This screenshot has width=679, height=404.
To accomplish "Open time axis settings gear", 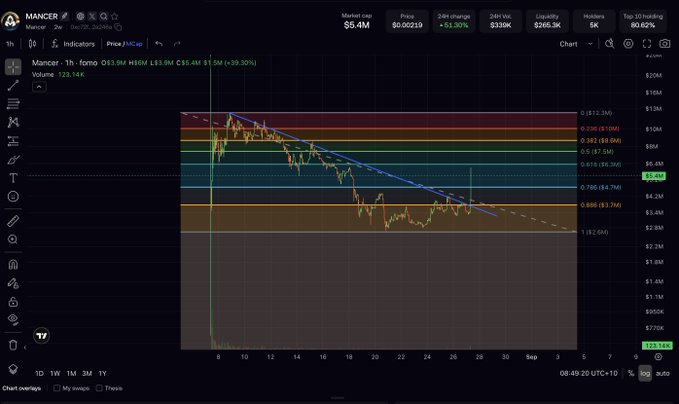I will click(x=658, y=357).
